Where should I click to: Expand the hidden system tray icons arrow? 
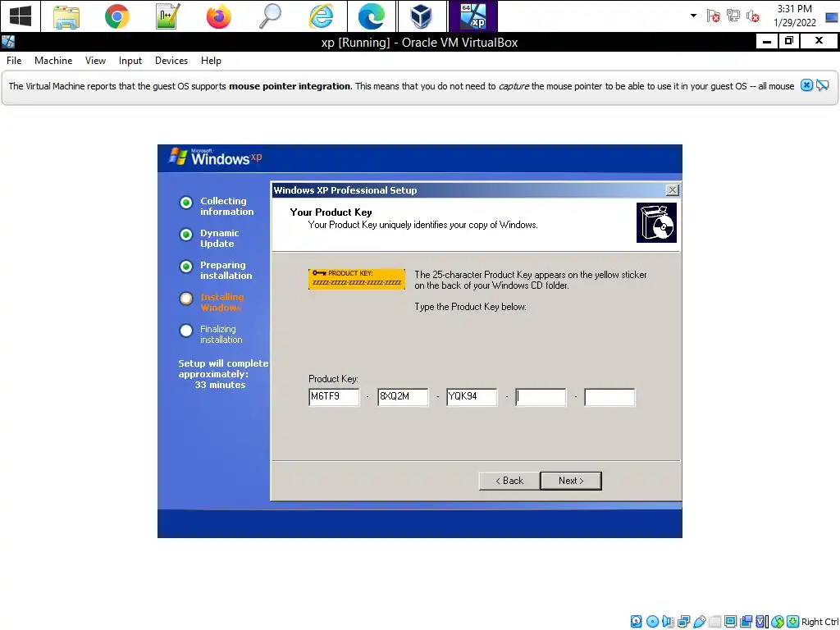coord(693,16)
